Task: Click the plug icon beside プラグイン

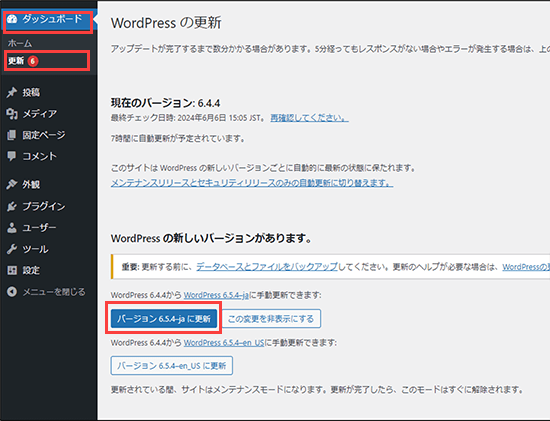Action: click(x=12, y=206)
